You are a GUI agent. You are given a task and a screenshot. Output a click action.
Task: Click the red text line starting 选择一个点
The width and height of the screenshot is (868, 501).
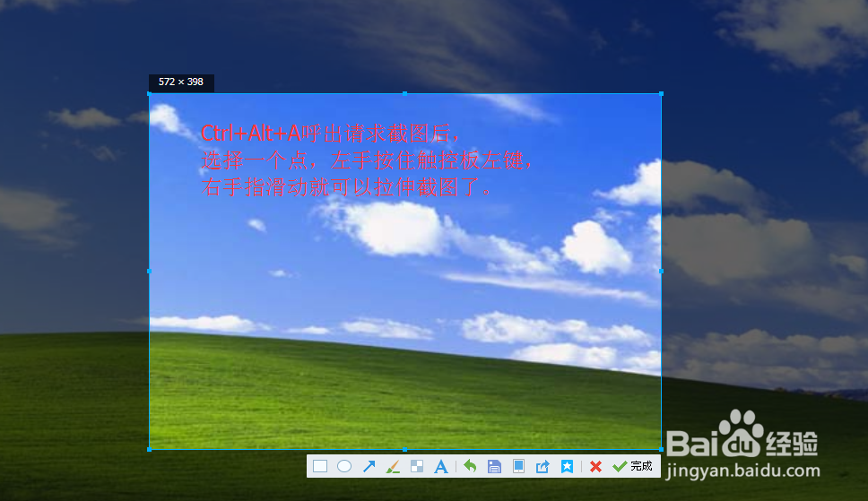[x=366, y=160]
